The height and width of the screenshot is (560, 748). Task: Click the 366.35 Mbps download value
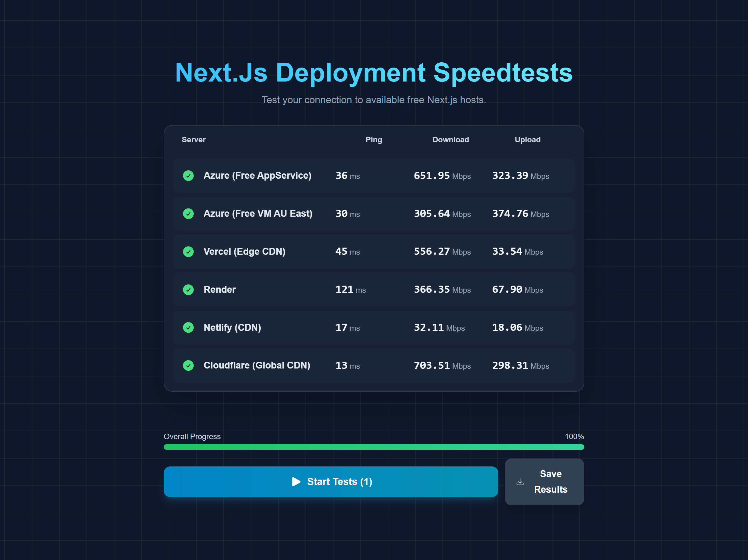442,290
